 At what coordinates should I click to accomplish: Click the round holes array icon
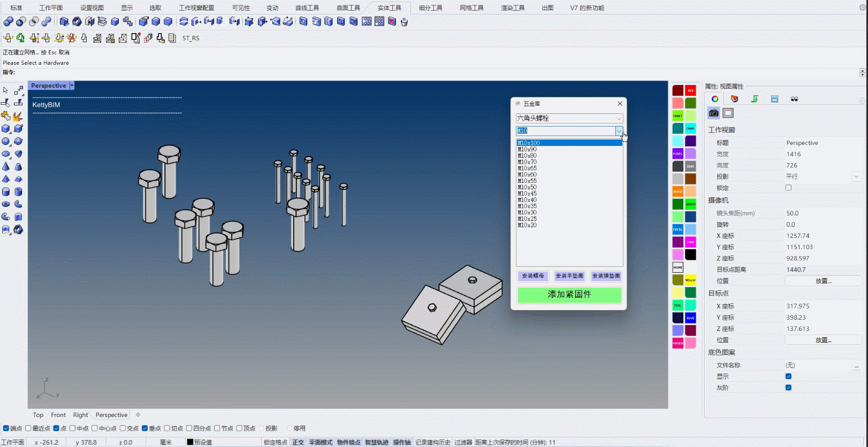(x=367, y=21)
